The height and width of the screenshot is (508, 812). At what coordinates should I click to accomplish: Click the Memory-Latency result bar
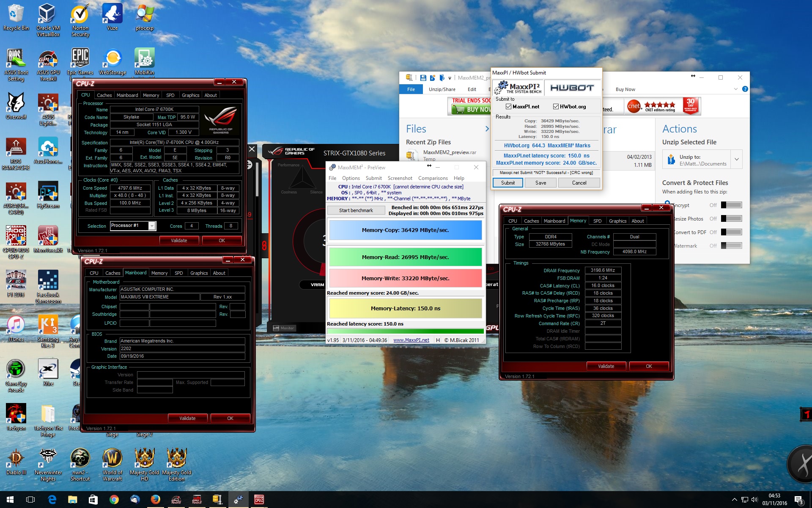coord(405,309)
